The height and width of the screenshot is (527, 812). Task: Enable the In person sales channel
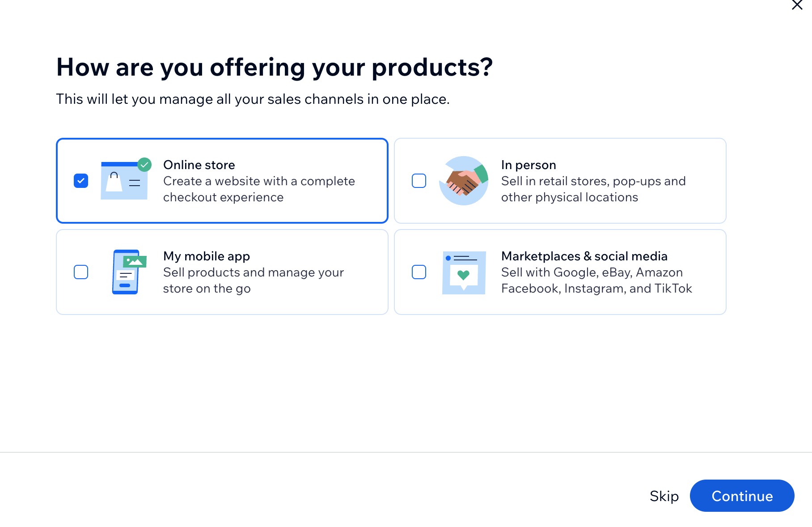click(x=419, y=180)
